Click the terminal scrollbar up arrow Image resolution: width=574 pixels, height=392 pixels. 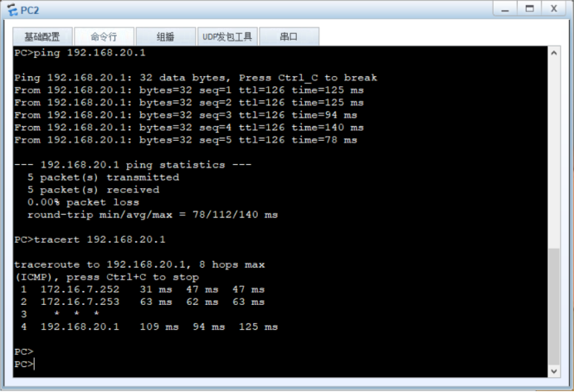click(554, 53)
